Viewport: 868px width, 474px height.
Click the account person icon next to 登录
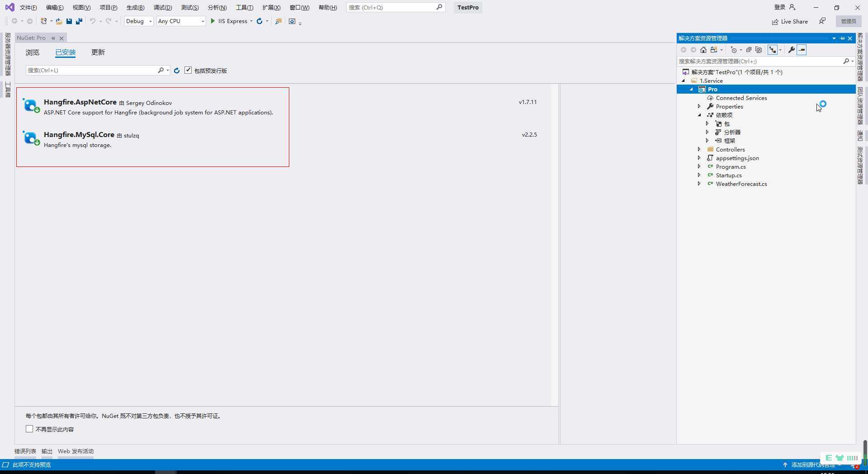792,7
